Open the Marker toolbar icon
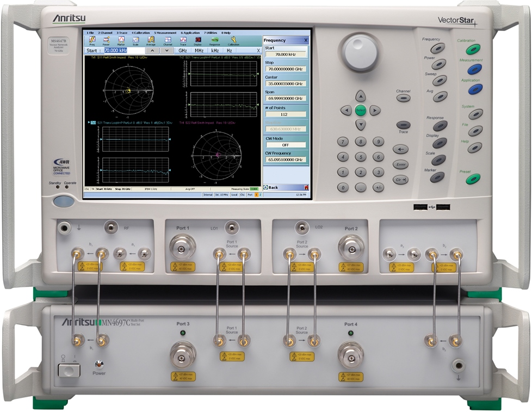The image size is (532, 412). point(121,40)
